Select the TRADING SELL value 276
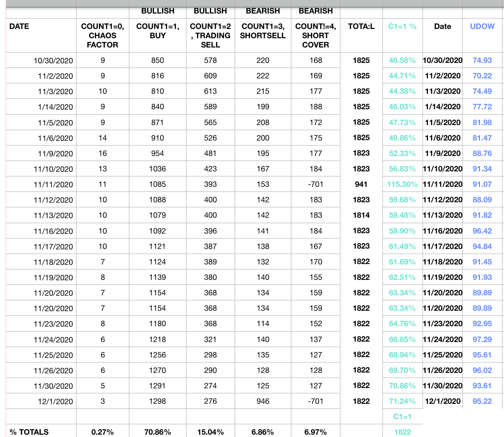This screenshot has height=437, width=504. (x=210, y=401)
